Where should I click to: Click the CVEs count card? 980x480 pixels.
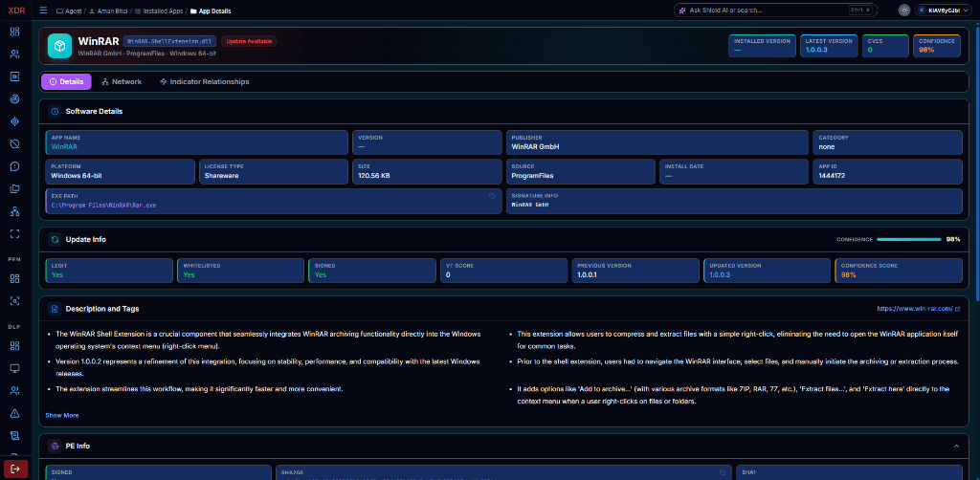(885, 46)
